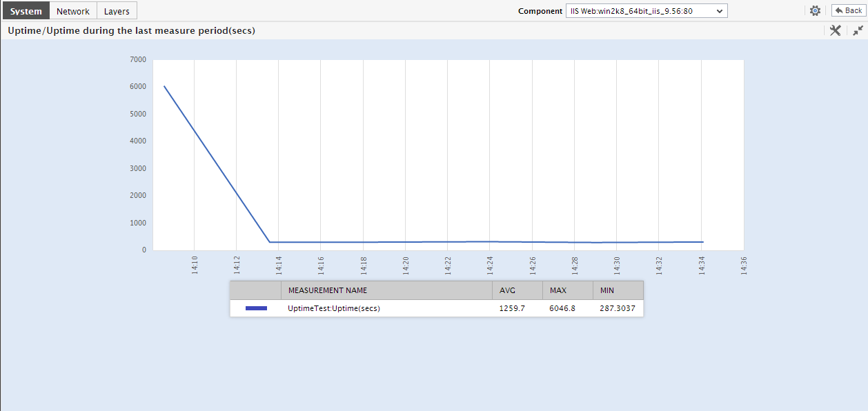Switch to the Network tab

point(73,11)
